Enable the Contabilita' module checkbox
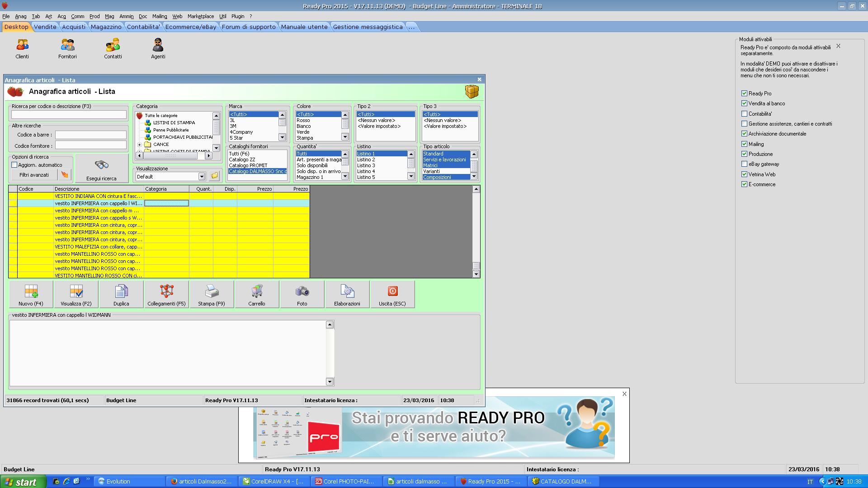 pyautogui.click(x=744, y=114)
